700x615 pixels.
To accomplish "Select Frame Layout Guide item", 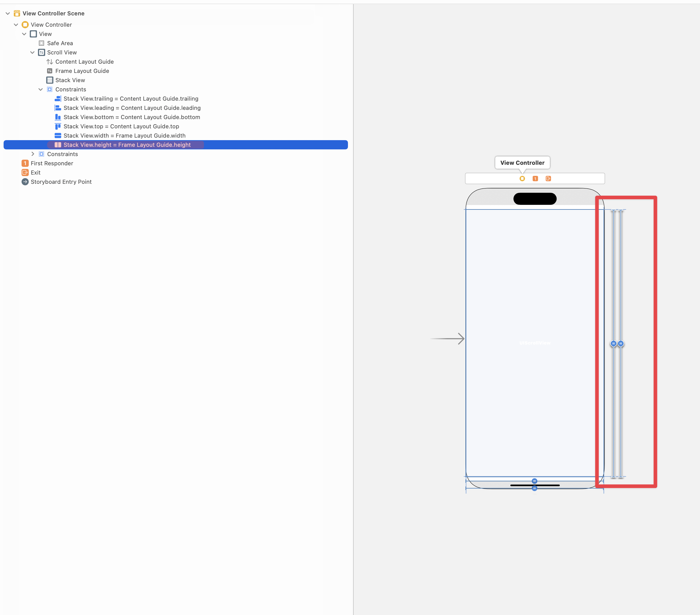I will (x=82, y=71).
